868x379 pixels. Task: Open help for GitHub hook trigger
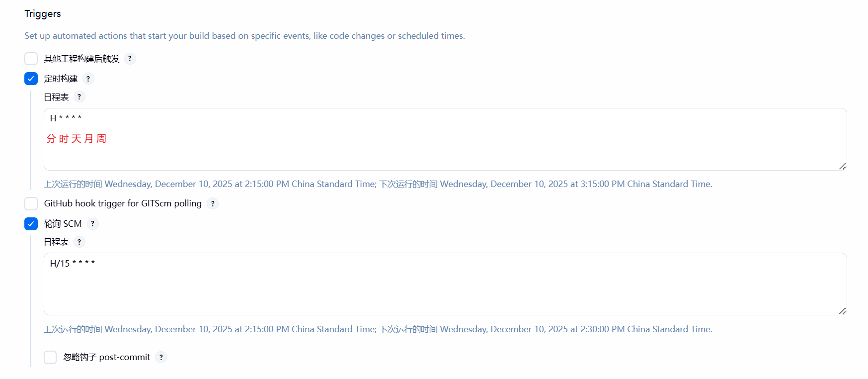pyautogui.click(x=213, y=203)
